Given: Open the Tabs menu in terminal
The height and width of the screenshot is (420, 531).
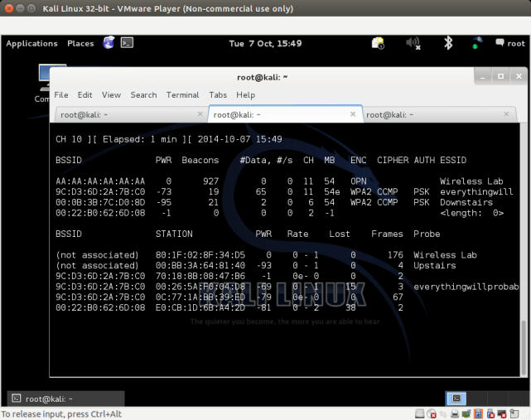Looking at the screenshot, I should [218, 95].
